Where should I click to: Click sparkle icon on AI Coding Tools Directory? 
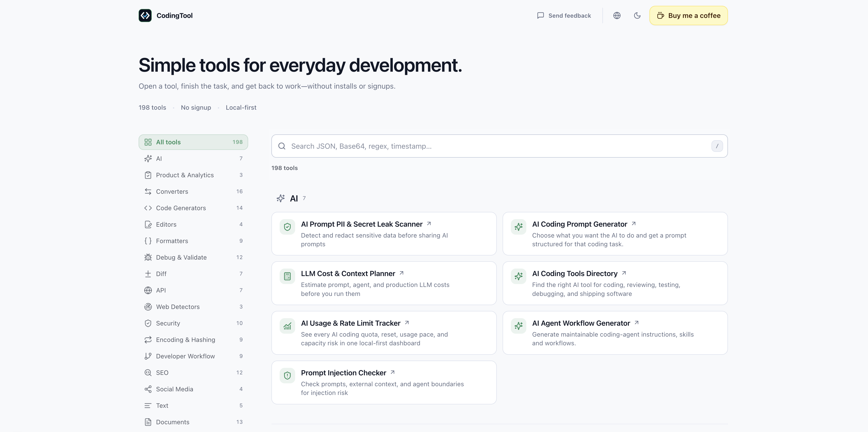(519, 277)
